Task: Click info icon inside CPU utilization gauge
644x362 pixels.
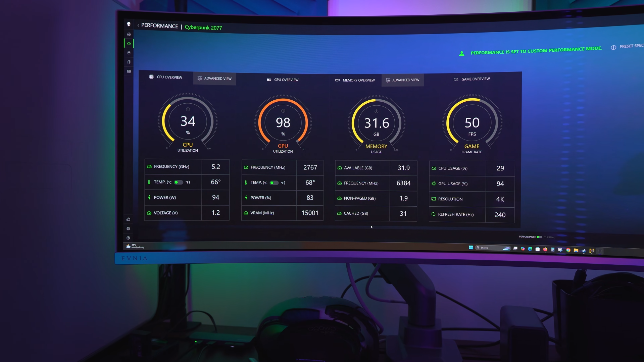Action: point(188,109)
